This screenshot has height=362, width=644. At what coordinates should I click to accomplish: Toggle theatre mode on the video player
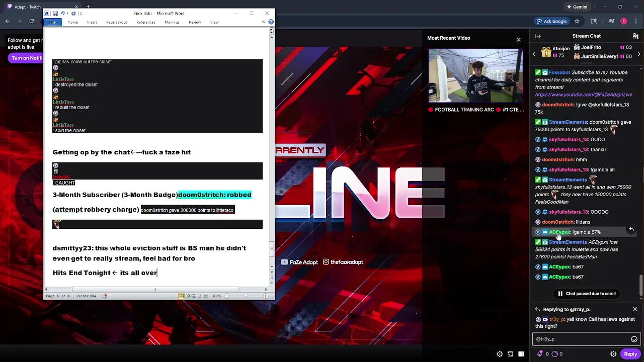coord(521,354)
